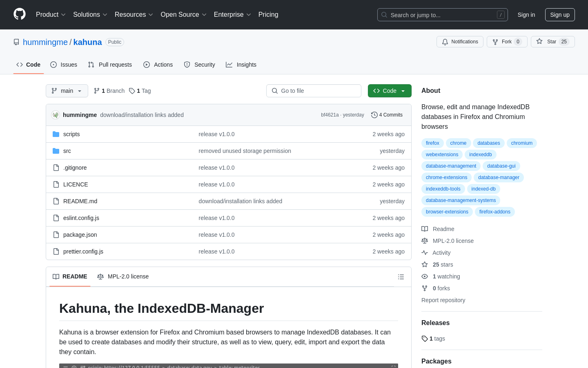Open the bf4621a commit hash link

pyautogui.click(x=330, y=115)
